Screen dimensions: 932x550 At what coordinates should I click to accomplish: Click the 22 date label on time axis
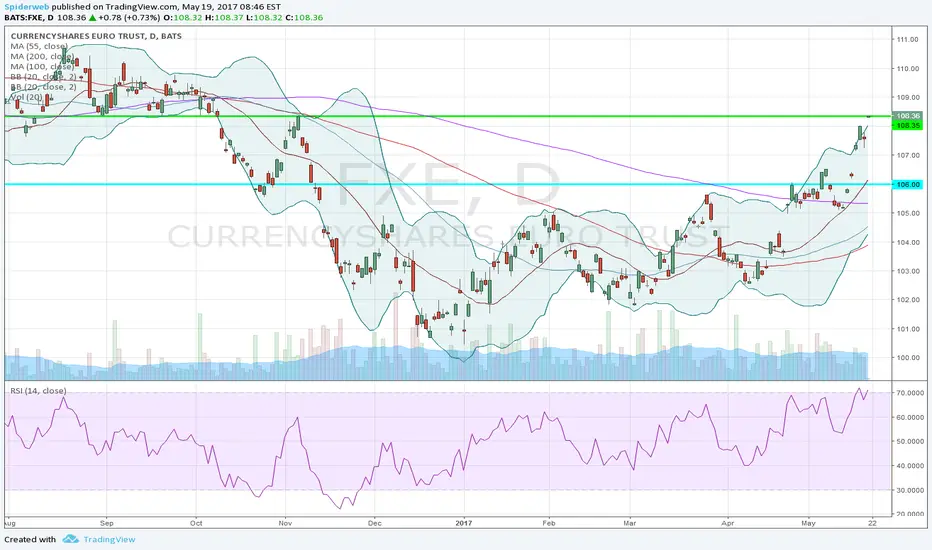click(871, 523)
